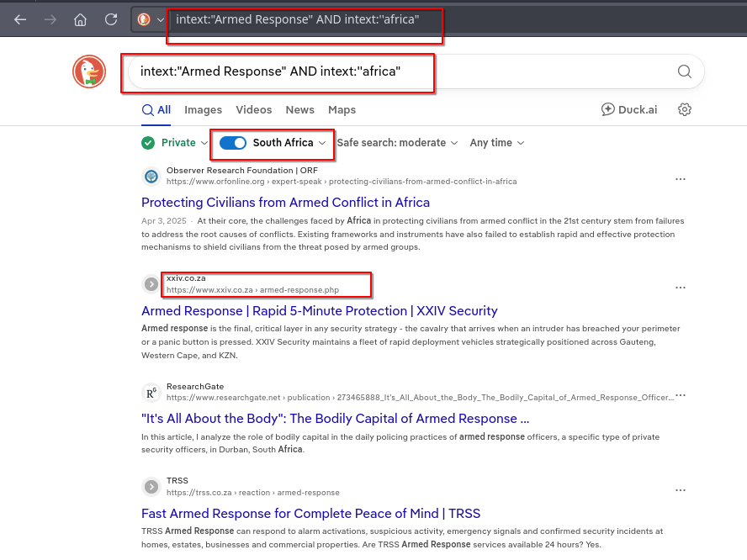This screenshot has height=560, width=747.
Task: Click the xxiv.co.za result favicon
Action: click(x=151, y=284)
